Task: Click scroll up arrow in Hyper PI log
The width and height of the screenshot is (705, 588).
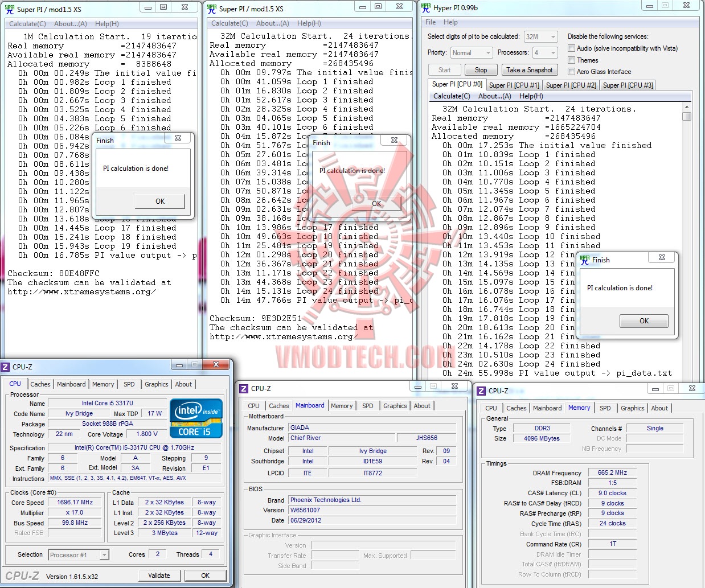Action: coord(687,108)
